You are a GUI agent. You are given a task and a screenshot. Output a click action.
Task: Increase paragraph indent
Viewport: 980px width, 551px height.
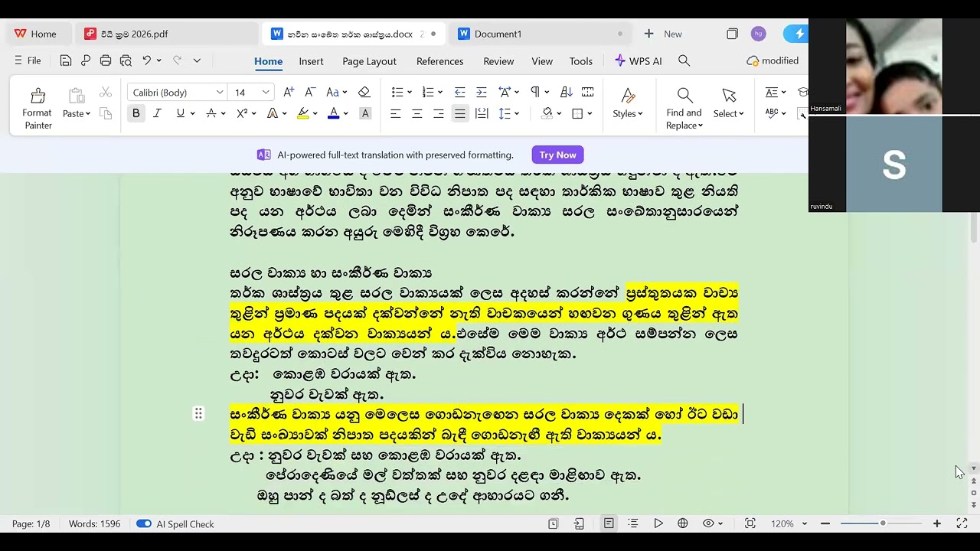tap(481, 92)
